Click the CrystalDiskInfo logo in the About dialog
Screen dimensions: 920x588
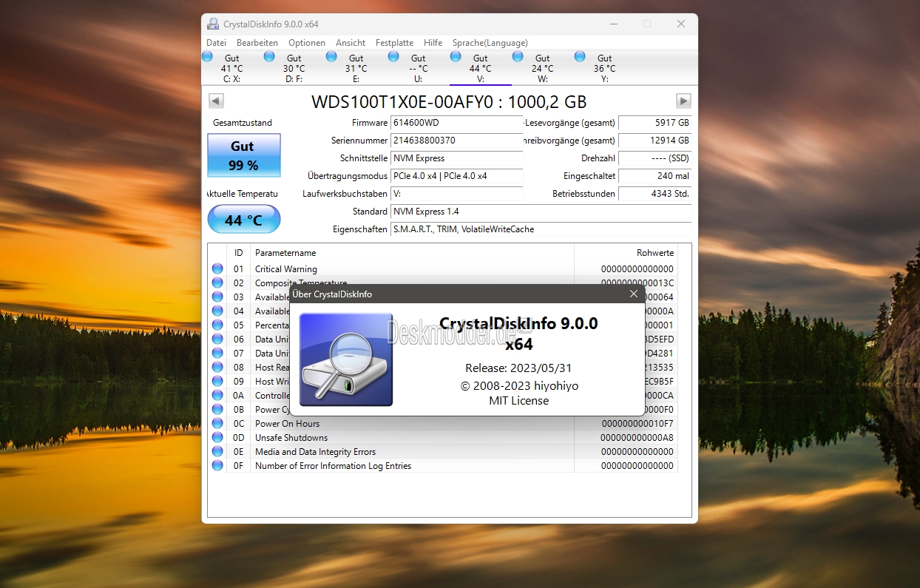tap(346, 360)
